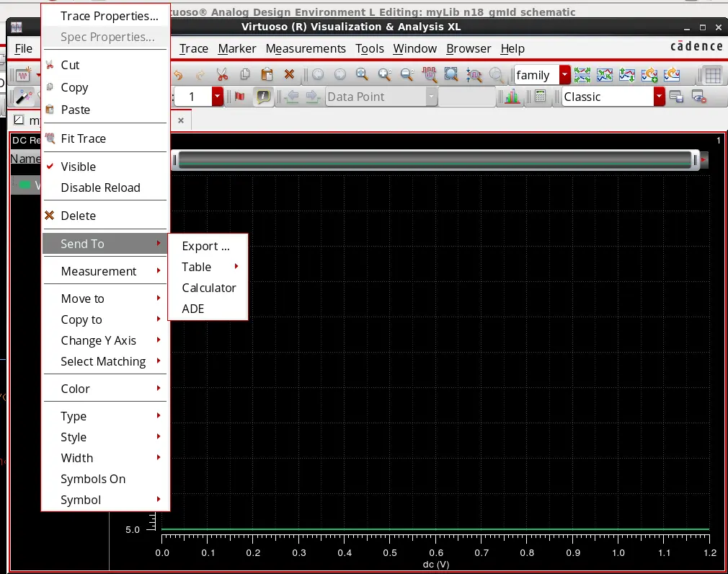This screenshot has width=728, height=574.
Task: Choose Fit Trace in the context menu
Action: 105,139
